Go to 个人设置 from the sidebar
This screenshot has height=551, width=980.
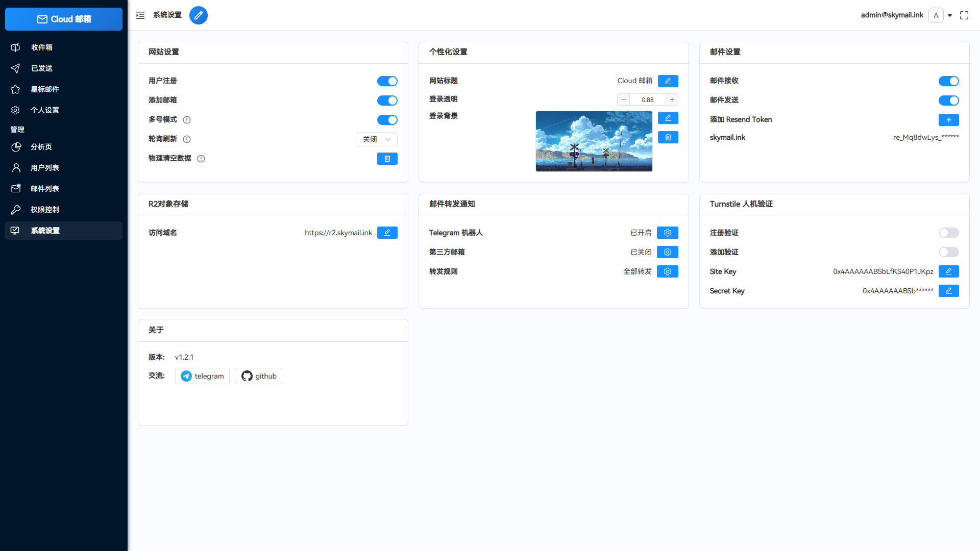(x=45, y=110)
